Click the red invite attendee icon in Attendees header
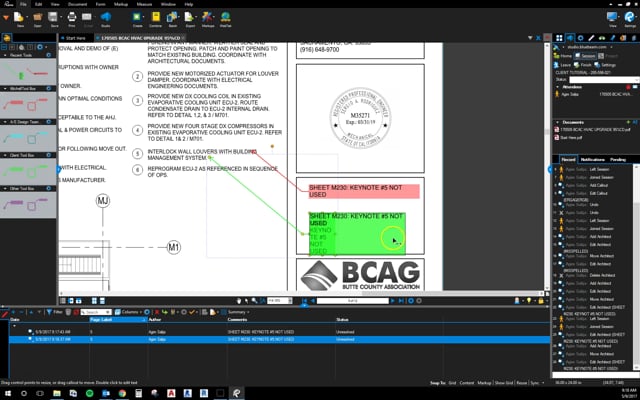Screen dimensions: 640x400 pyautogui.click(x=628, y=87)
